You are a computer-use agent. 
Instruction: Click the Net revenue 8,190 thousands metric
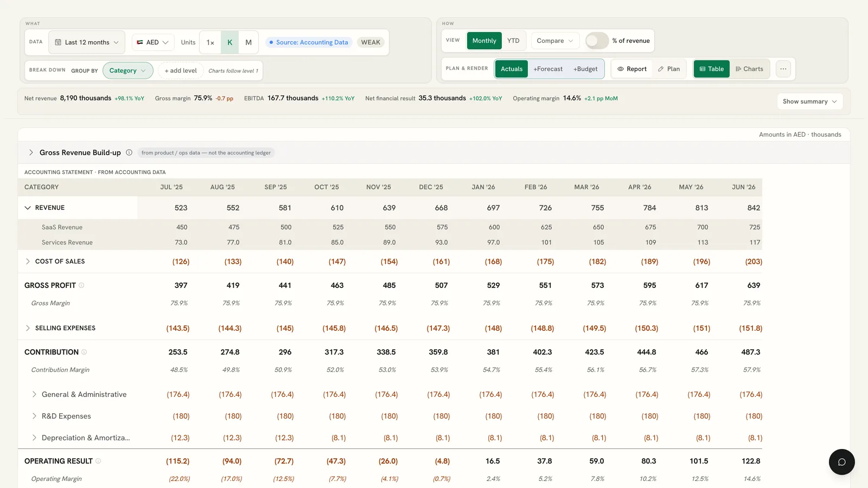[84, 98]
